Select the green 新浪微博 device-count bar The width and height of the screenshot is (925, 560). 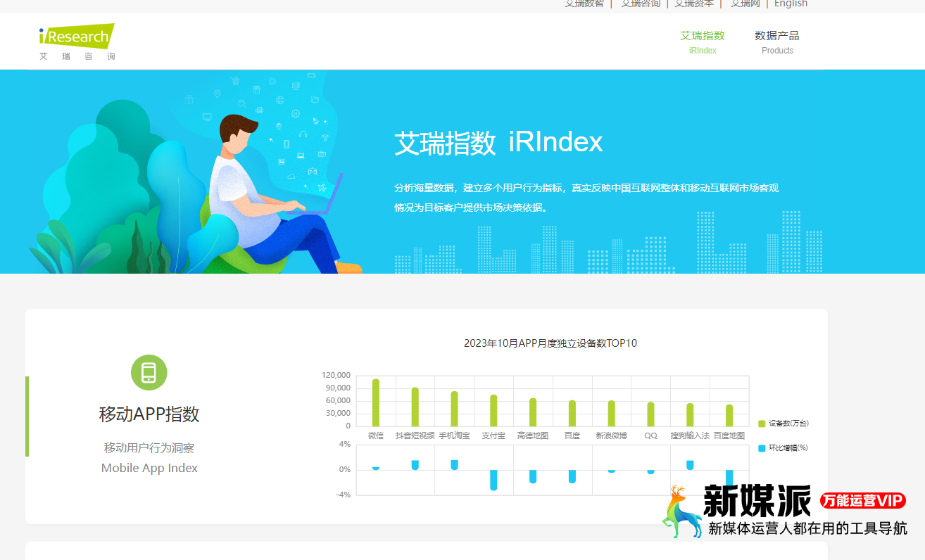point(612,413)
